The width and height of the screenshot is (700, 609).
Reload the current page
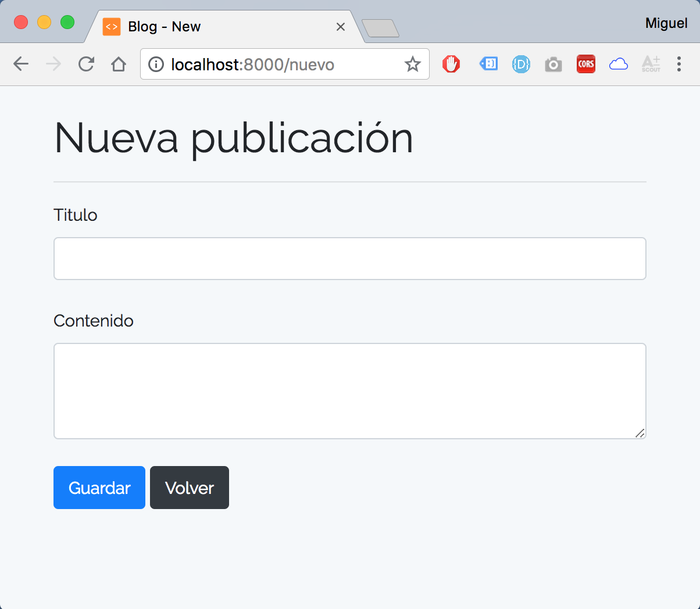86,64
